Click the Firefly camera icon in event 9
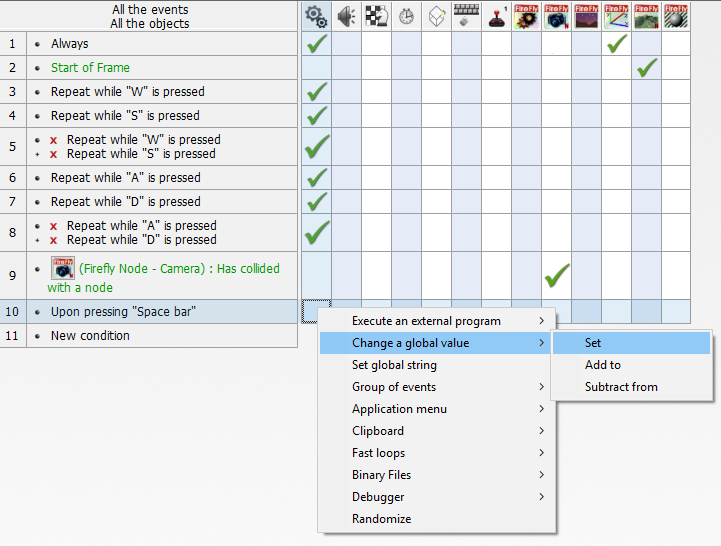 [63, 268]
